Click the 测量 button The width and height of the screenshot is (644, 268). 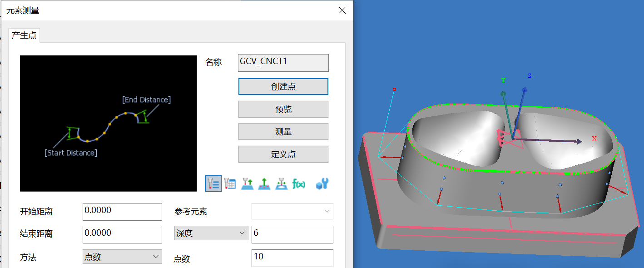pos(283,131)
